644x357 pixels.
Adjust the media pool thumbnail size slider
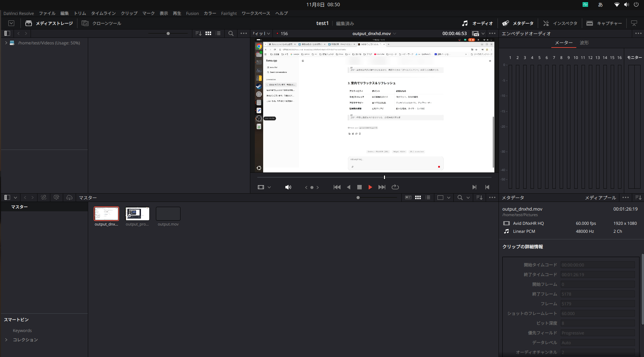click(x=358, y=198)
